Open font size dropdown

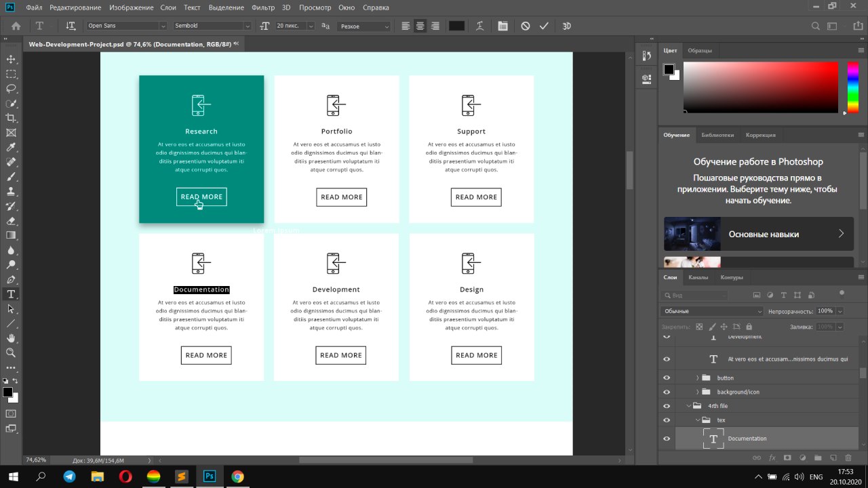click(x=311, y=26)
